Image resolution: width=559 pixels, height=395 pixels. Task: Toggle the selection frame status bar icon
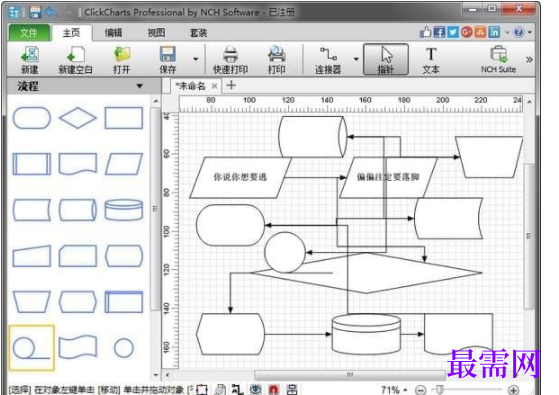point(202,390)
